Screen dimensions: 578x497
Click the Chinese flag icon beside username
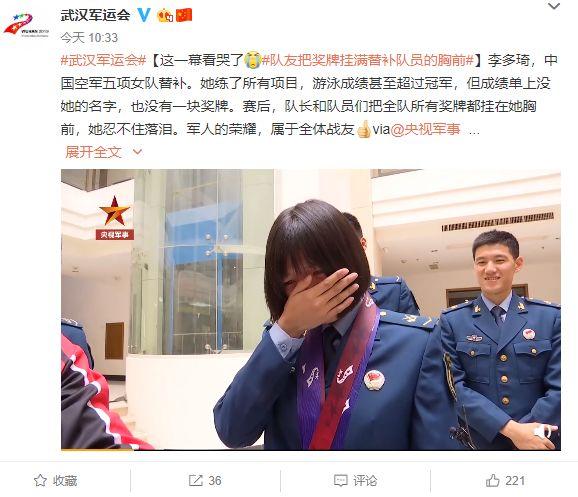184,15
